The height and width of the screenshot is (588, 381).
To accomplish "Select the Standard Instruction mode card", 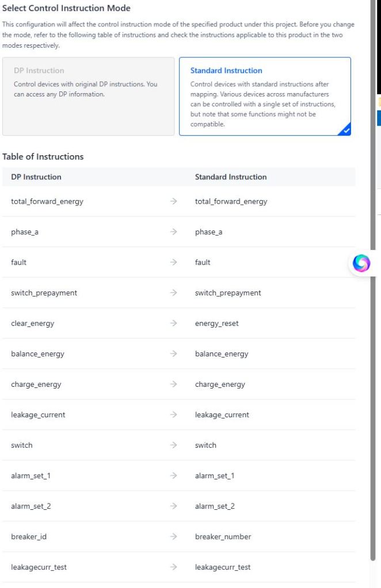I will (265, 96).
